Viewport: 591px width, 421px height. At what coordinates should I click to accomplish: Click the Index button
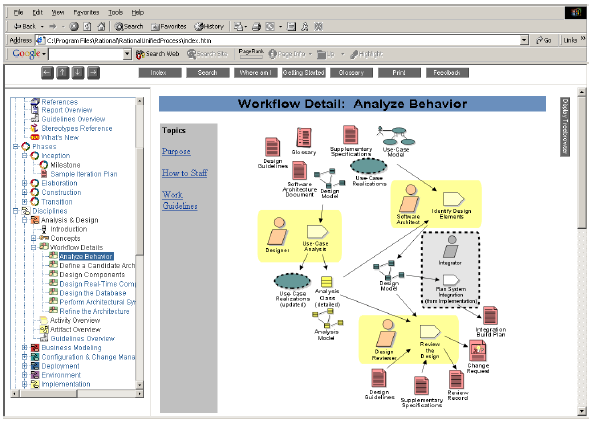click(160, 73)
